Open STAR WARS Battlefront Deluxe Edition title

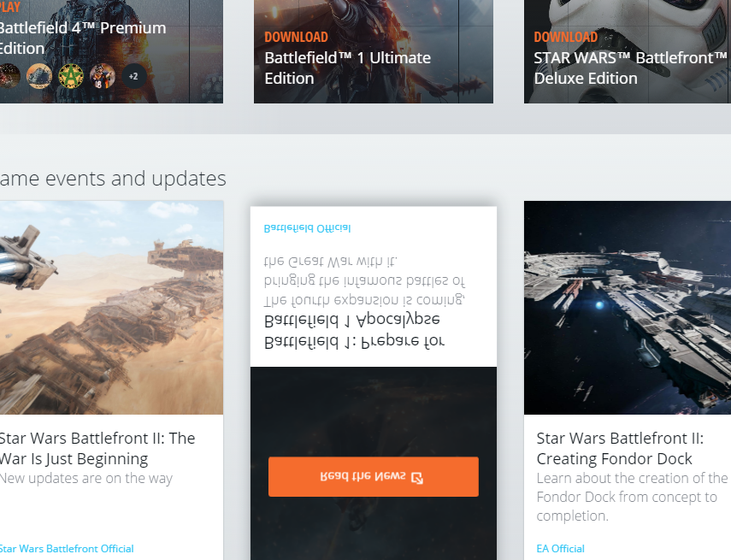point(628,68)
